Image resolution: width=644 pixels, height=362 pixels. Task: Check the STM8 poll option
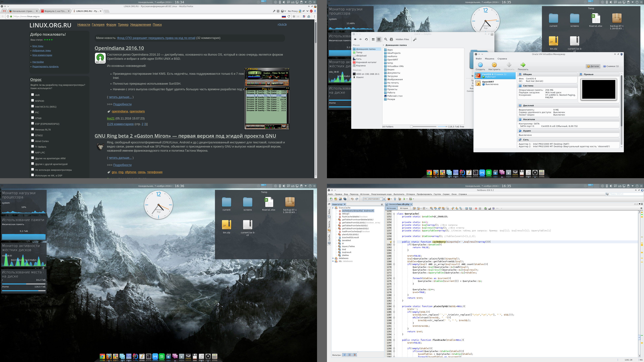point(33,118)
